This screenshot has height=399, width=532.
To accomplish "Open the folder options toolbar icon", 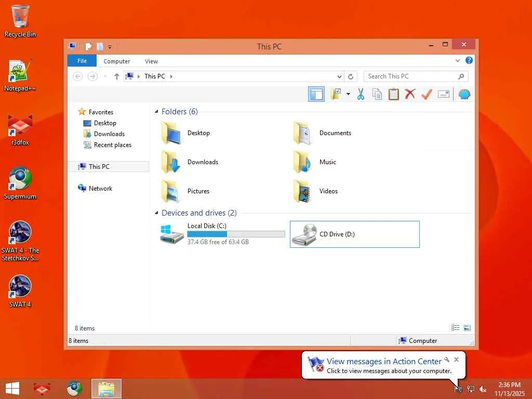I will (336, 95).
